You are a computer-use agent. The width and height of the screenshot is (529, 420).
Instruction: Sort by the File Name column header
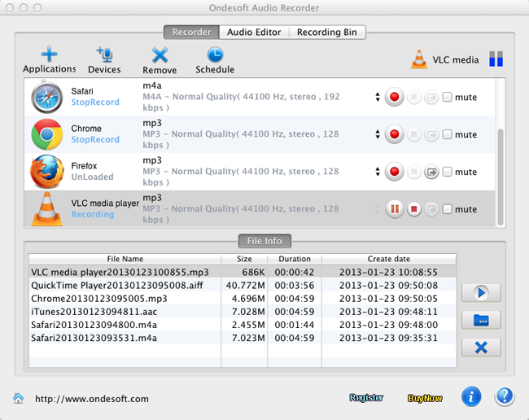click(x=125, y=259)
